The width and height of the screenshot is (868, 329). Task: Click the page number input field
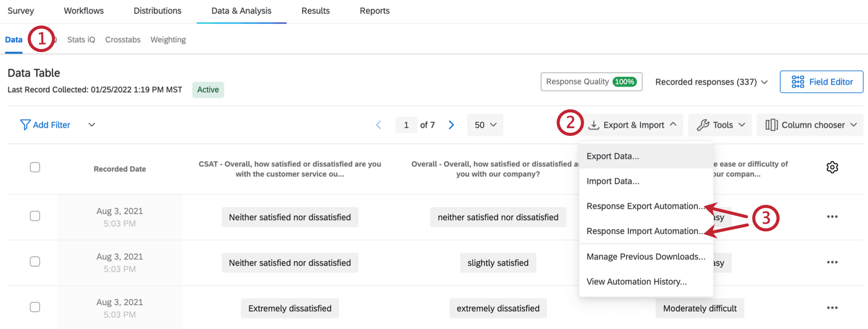[406, 125]
